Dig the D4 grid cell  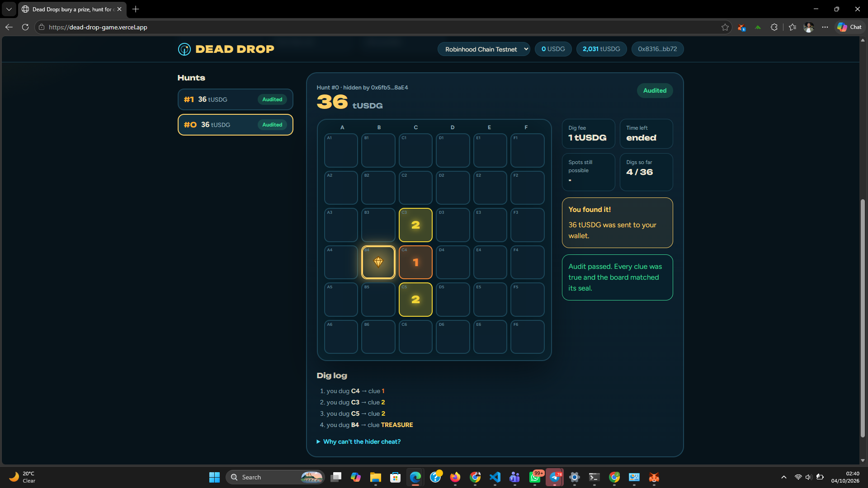click(x=453, y=262)
